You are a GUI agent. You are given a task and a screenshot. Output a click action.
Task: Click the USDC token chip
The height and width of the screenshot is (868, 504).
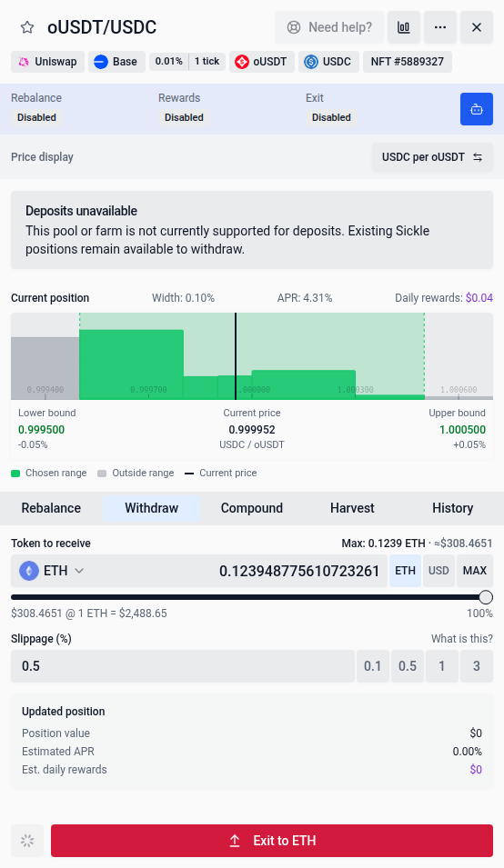[329, 62]
